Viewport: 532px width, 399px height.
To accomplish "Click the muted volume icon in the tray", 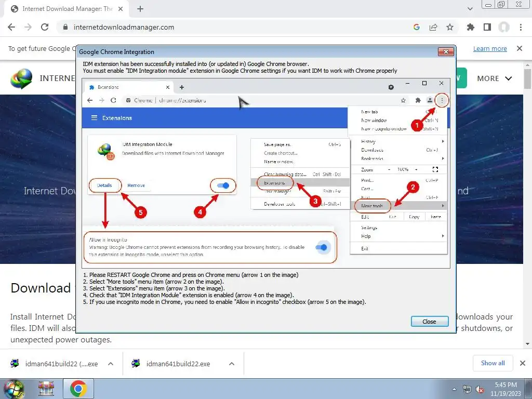I will point(480,389).
